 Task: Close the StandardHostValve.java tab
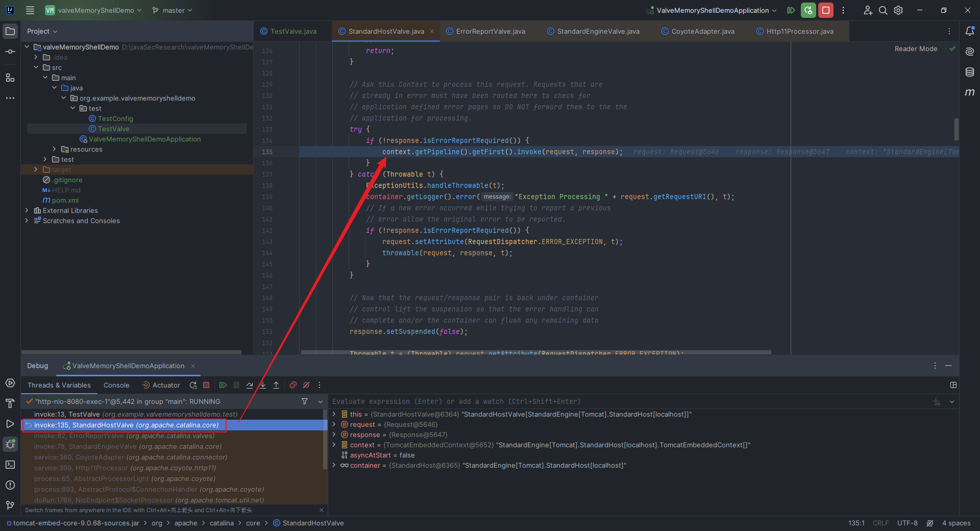(432, 31)
